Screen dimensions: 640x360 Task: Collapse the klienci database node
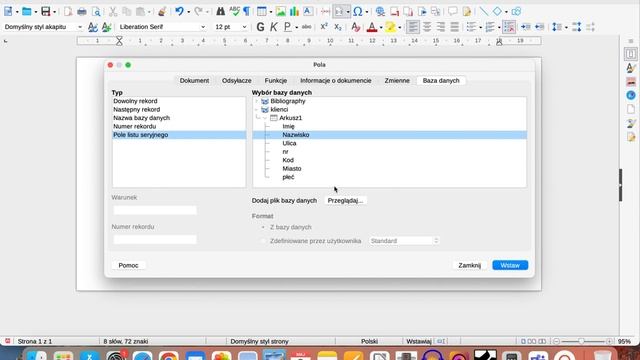256,109
